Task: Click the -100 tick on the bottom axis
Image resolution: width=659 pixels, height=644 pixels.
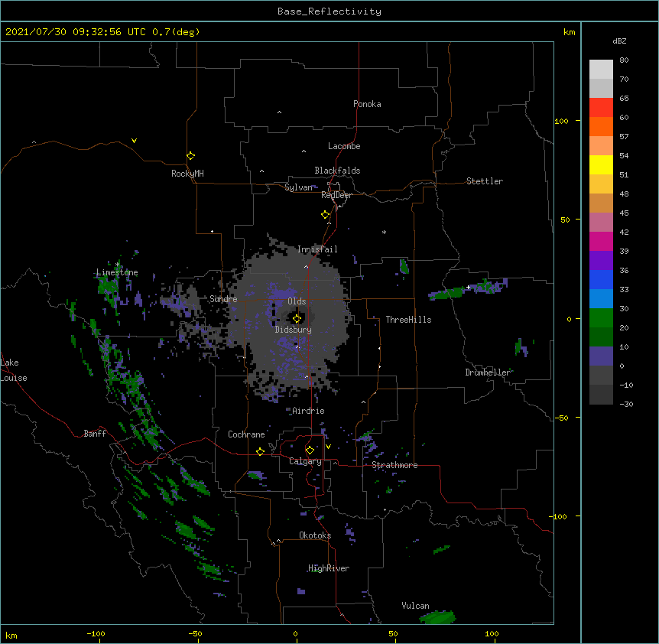Action: pyautogui.click(x=96, y=633)
